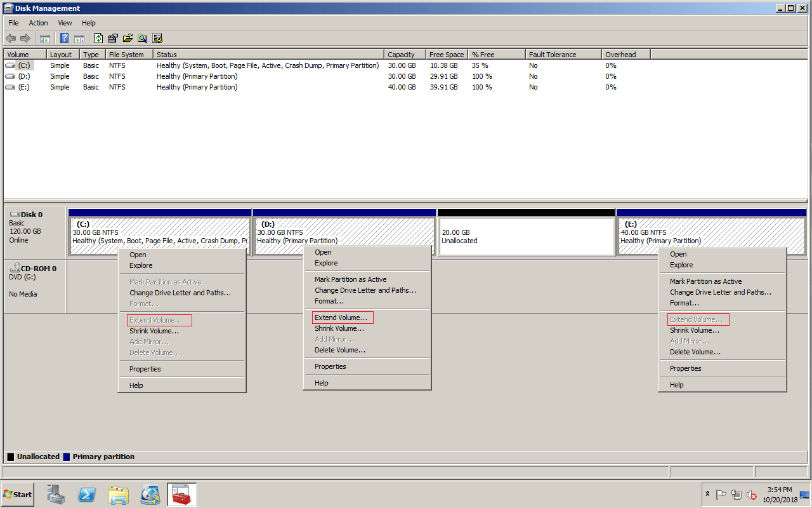The image size is (812, 508).
Task: Click the Properties checklist toolbar icon
Action: [x=113, y=38]
